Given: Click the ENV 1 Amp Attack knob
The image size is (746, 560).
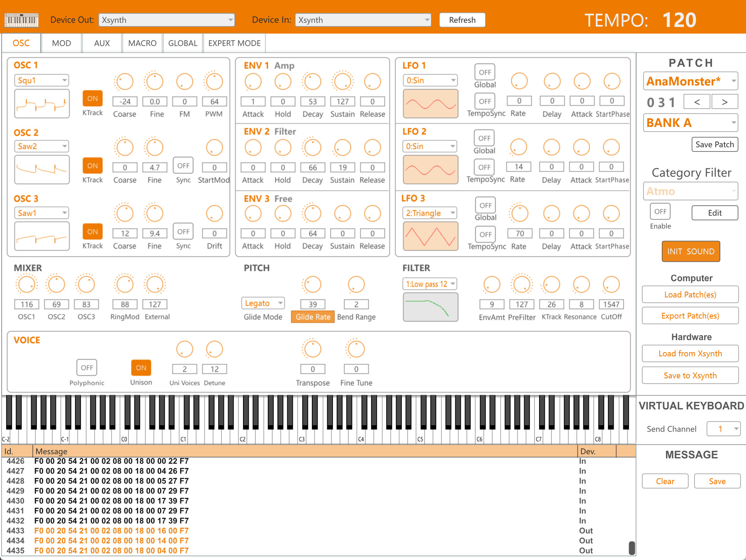Looking at the screenshot, I should pyautogui.click(x=253, y=82).
